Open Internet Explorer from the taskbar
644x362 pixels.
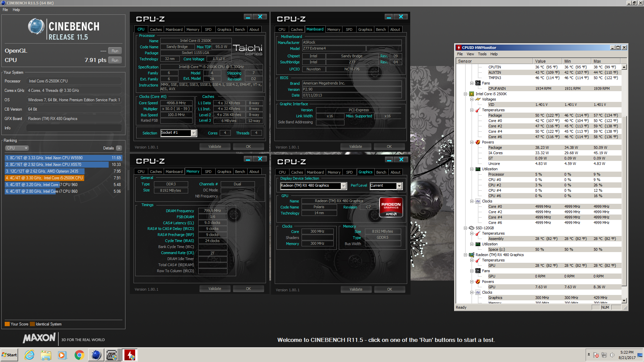[x=30, y=355]
